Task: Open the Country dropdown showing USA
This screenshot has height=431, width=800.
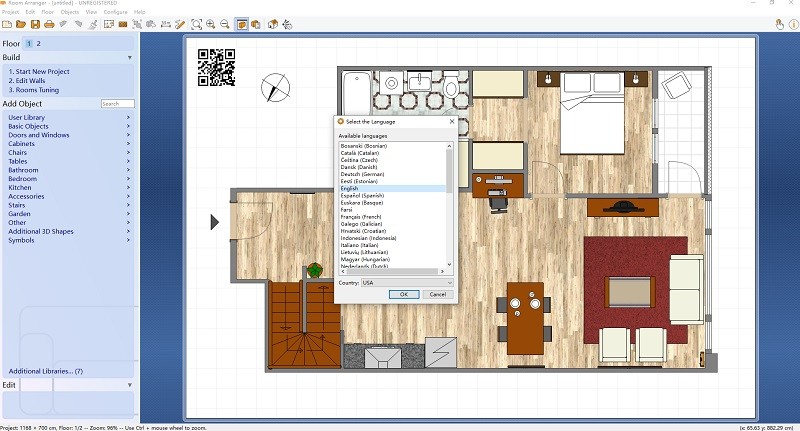Action: [407, 283]
